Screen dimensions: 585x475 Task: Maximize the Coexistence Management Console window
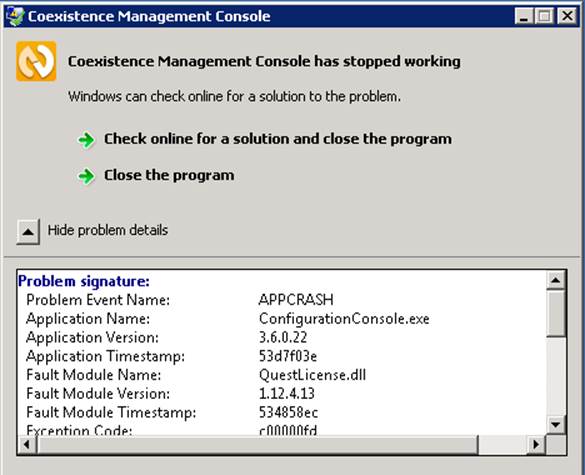click(x=544, y=16)
